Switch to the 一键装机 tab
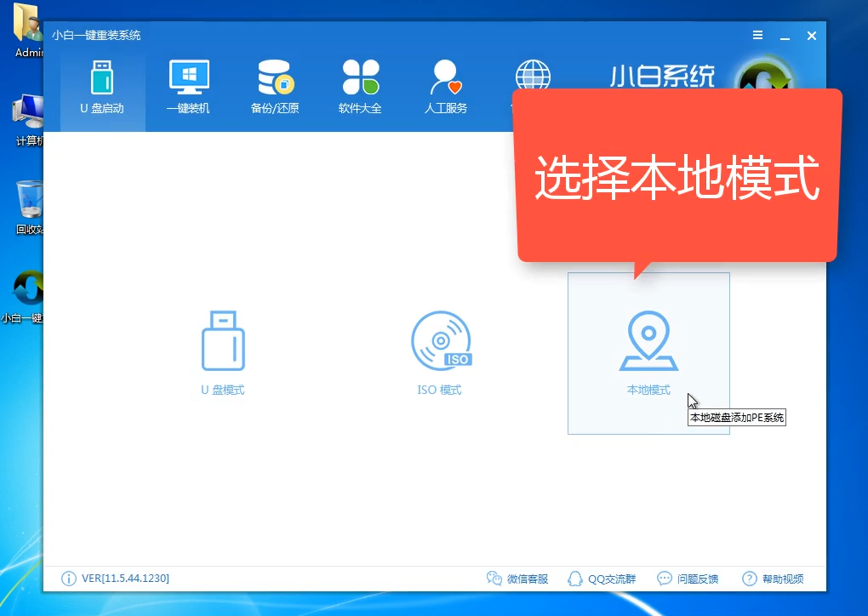This screenshot has width=868, height=616. pyautogui.click(x=188, y=85)
